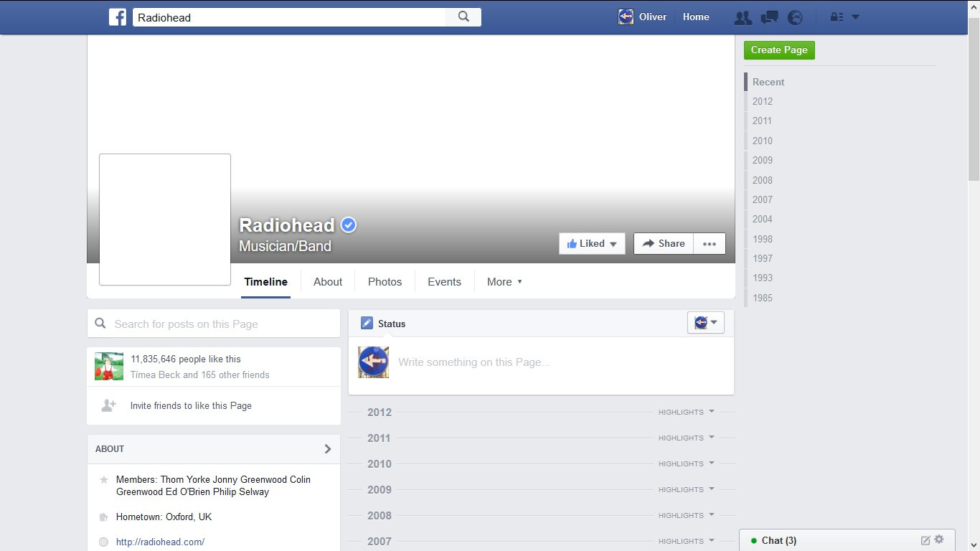The image size is (980, 551).
Task: Click the page options ellipsis button
Action: pyautogui.click(x=710, y=244)
